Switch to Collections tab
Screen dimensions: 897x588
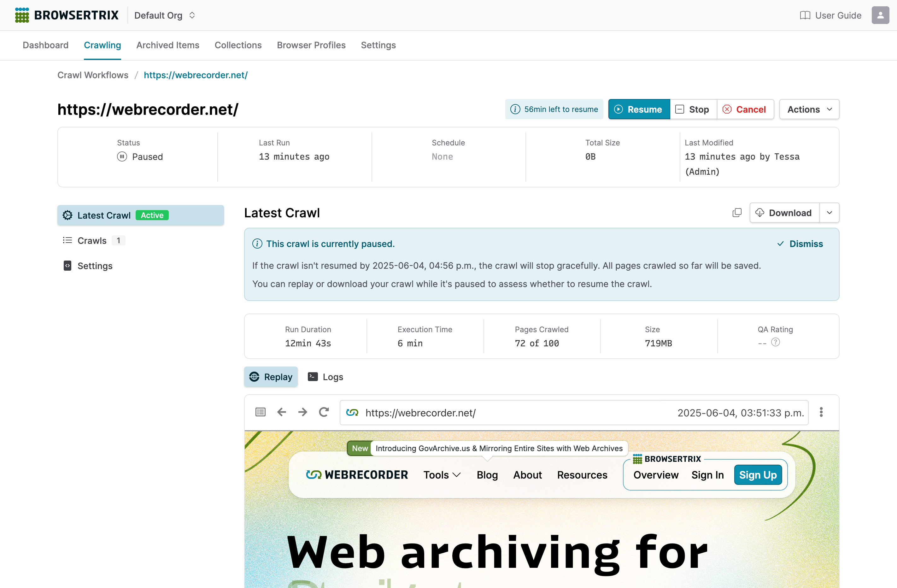pos(238,45)
